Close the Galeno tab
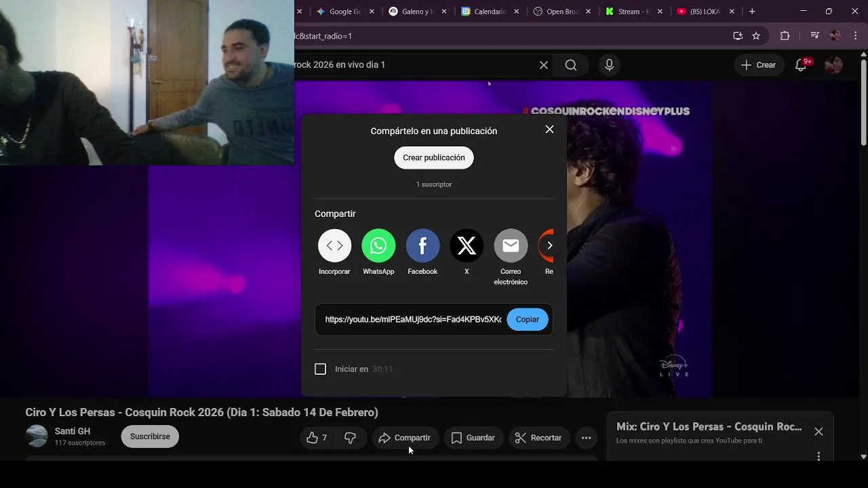This screenshot has height=488, width=868. 444,12
